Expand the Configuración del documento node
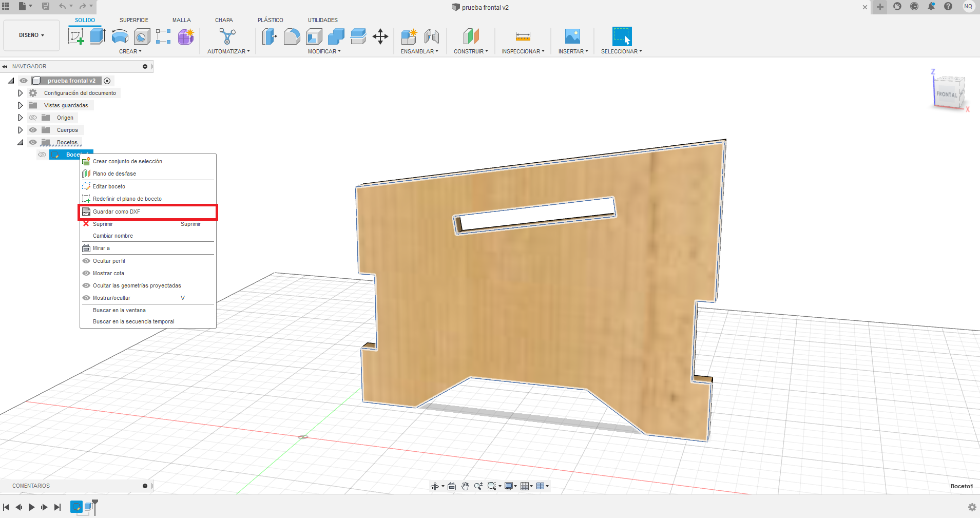980x518 pixels. pos(20,93)
